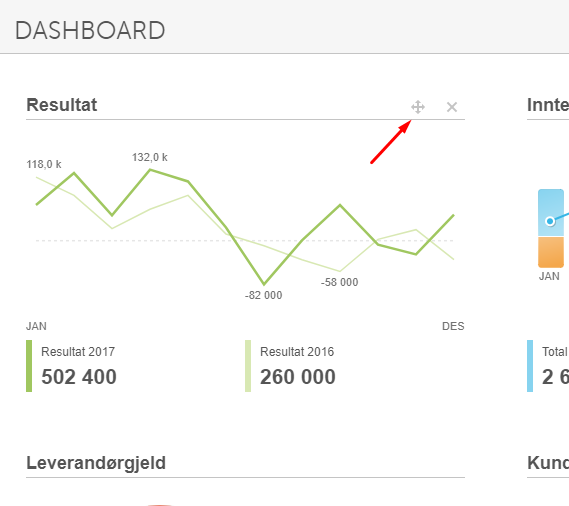Click the 132,0 k peak label

tap(150, 157)
